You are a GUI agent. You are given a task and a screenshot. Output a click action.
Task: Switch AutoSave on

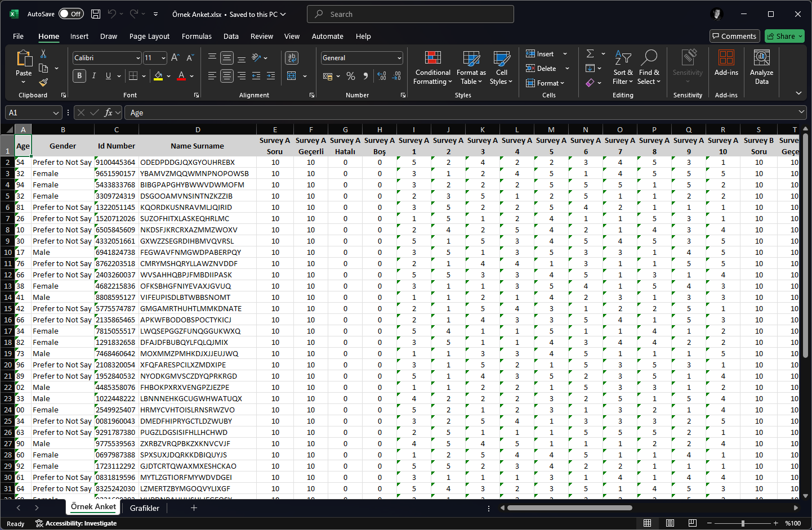[71, 14]
